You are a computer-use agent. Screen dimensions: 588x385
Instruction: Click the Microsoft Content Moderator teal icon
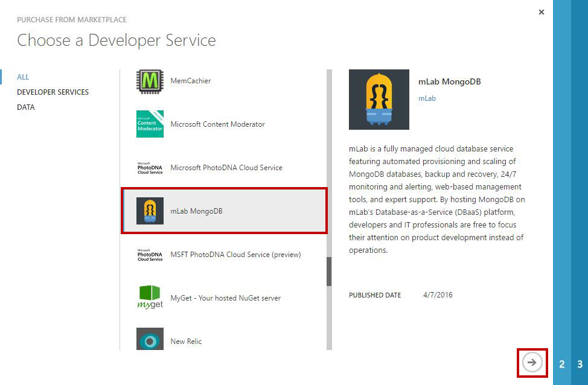point(150,124)
